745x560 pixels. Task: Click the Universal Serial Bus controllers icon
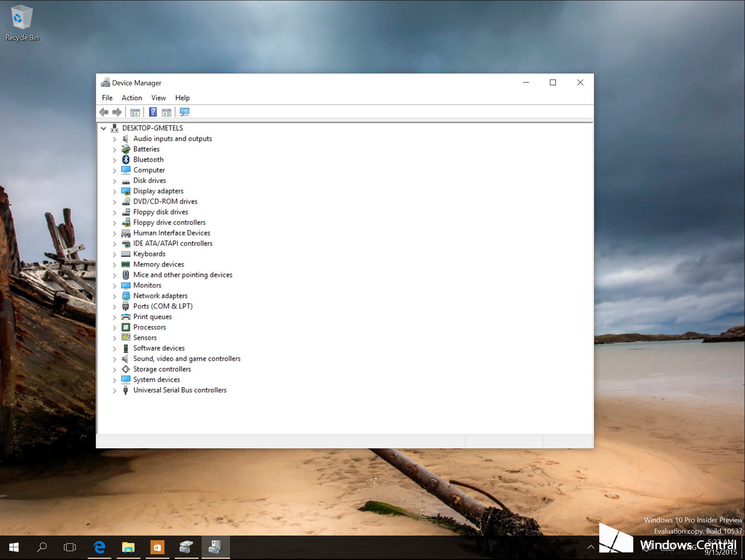click(x=126, y=390)
